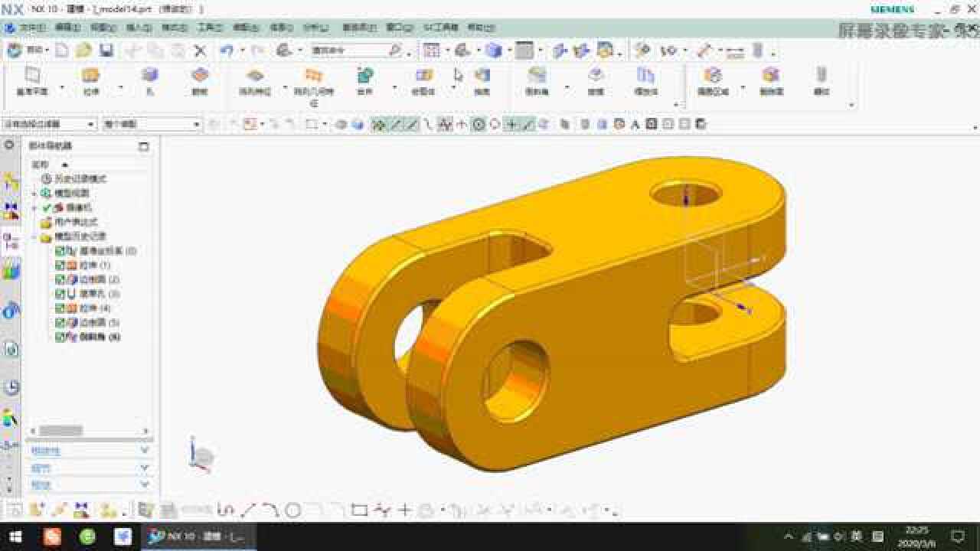Toggle the Chamfer (6) feature checkbox
980x551 pixels.
tap(60, 337)
